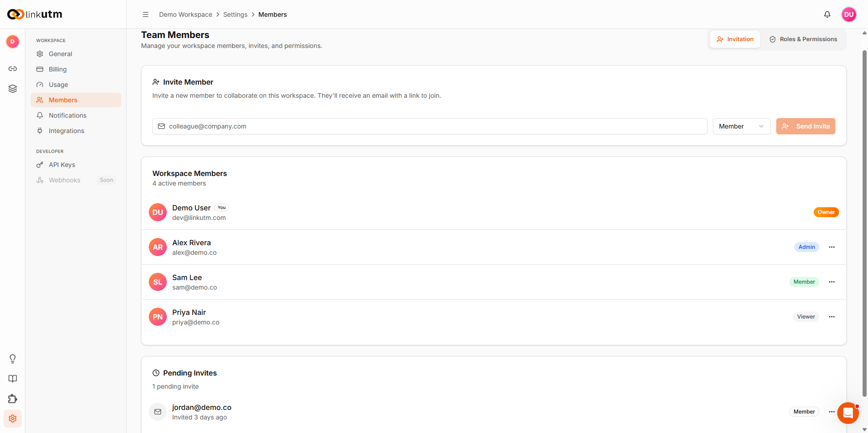This screenshot has width=868, height=433.
Task: Open the puzzle extension icon
Action: [x=13, y=399]
